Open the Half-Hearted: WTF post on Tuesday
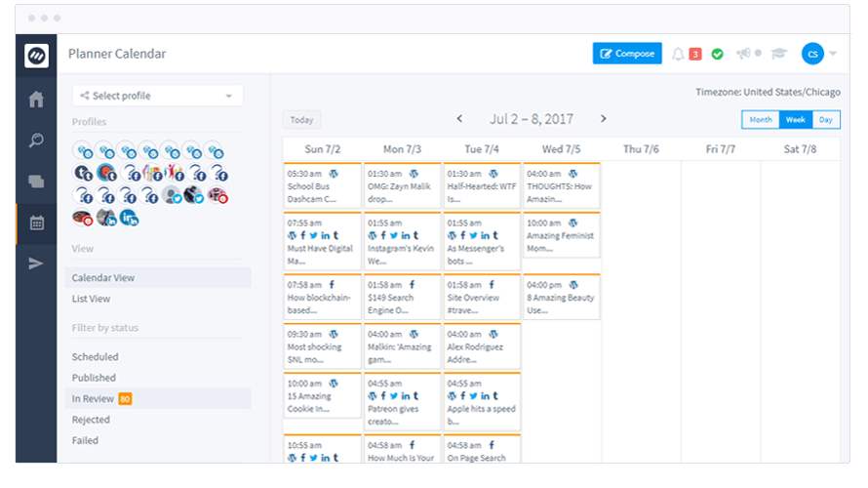The height and width of the screenshot is (488, 868). 482,185
